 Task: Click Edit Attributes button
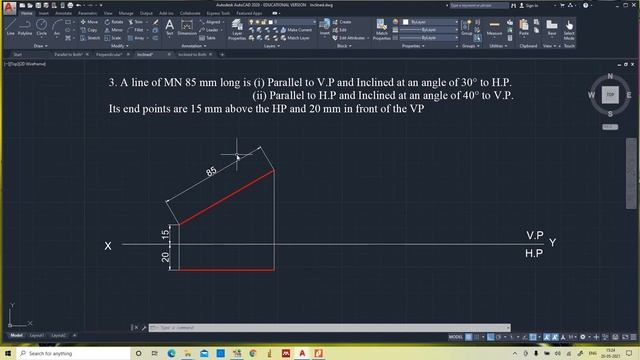(351, 38)
